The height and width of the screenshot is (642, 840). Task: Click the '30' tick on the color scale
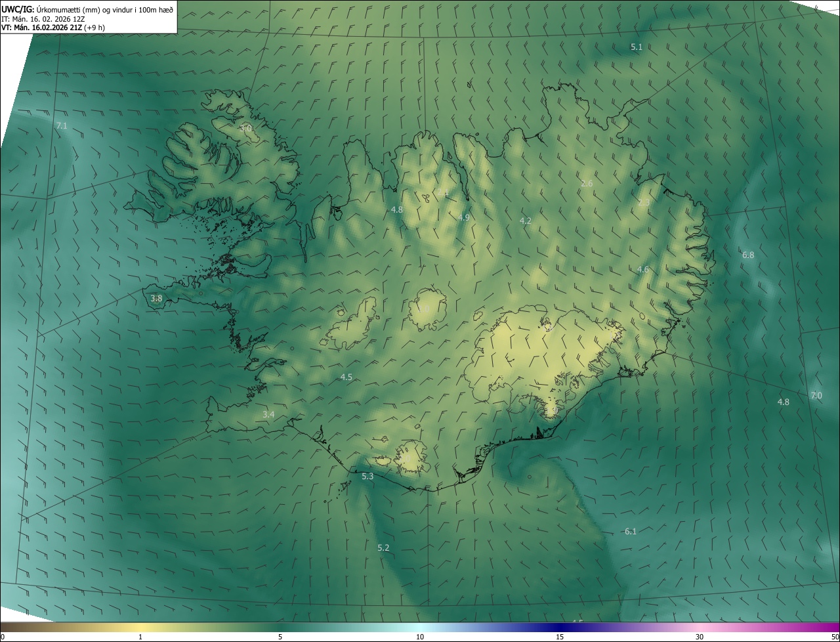pyautogui.click(x=700, y=637)
